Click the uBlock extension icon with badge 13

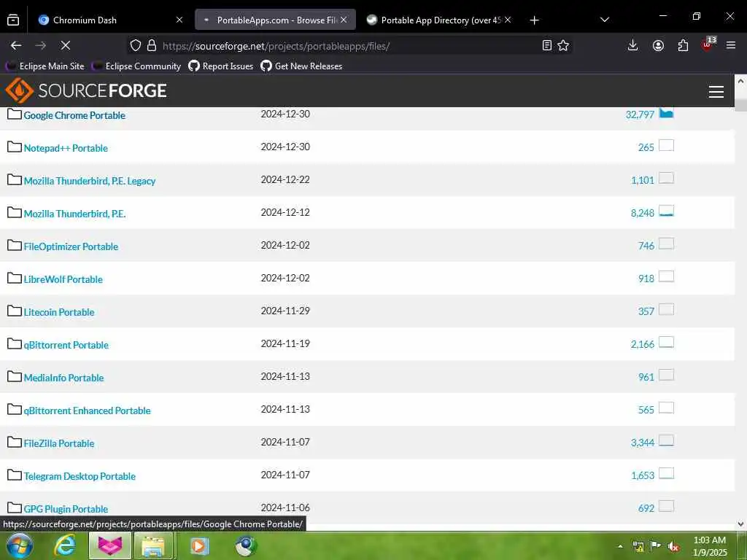(x=708, y=44)
